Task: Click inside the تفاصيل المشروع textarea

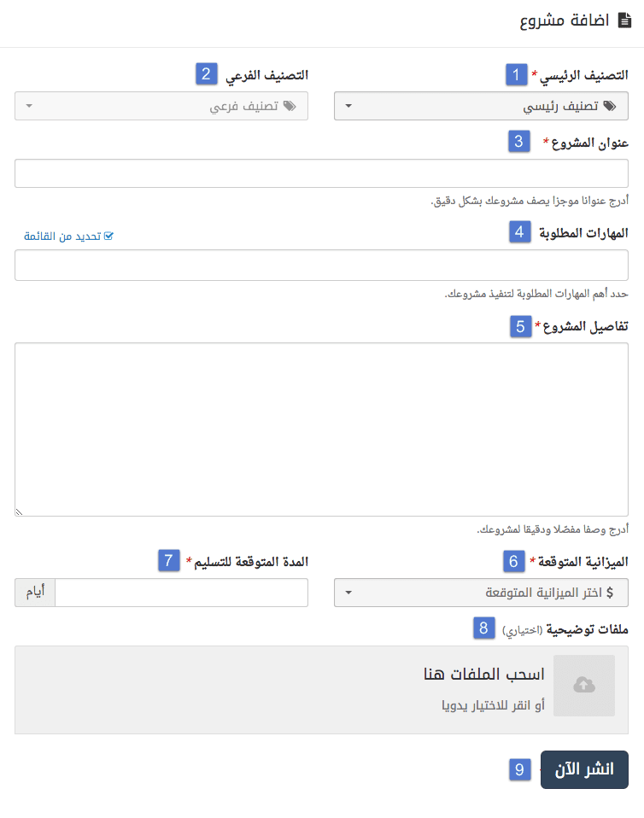Action: coord(321,429)
